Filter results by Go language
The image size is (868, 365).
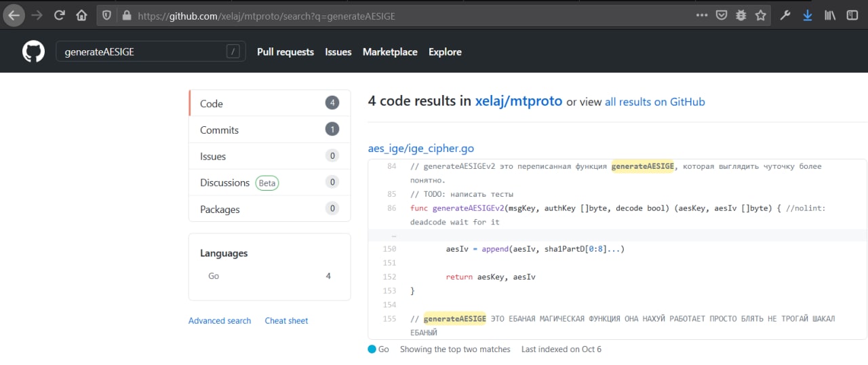coord(269,276)
